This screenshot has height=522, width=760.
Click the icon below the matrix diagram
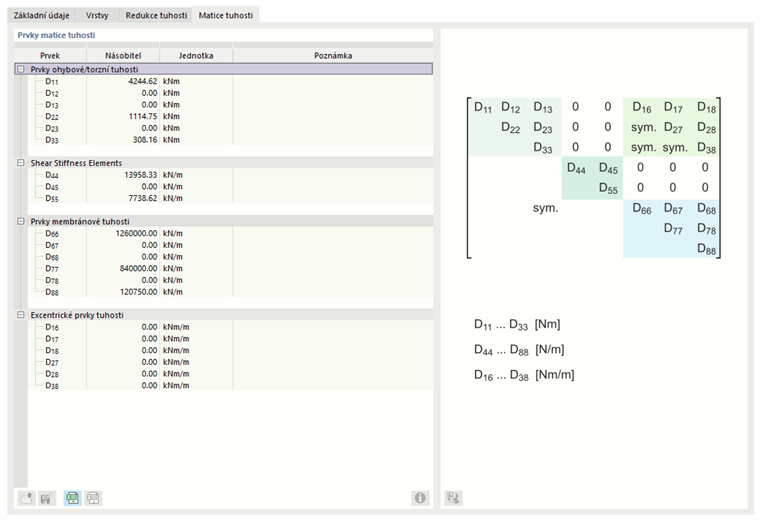[x=453, y=497]
